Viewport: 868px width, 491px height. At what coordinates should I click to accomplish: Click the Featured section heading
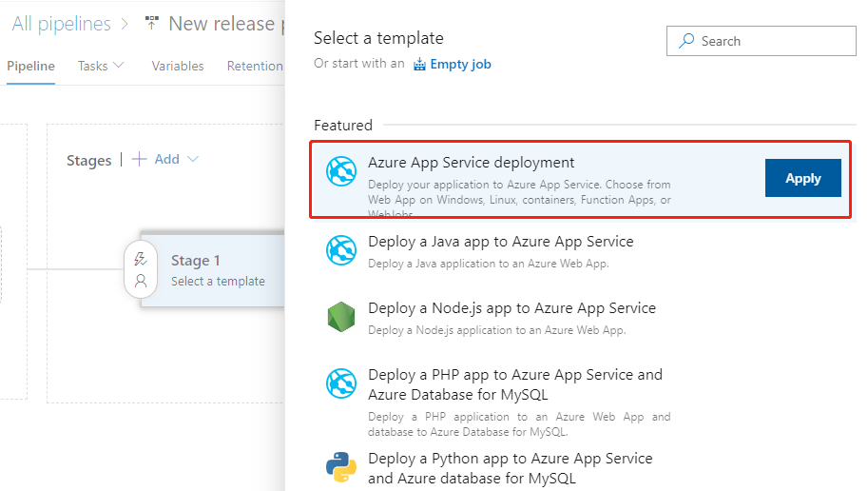click(343, 126)
